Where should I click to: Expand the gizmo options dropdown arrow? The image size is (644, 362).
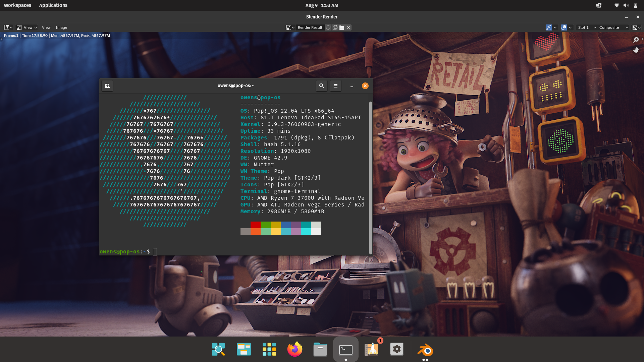click(555, 27)
